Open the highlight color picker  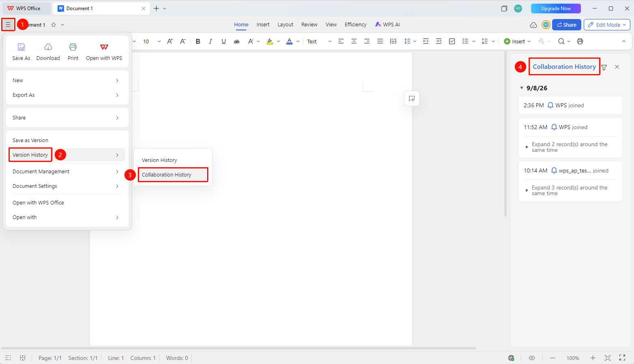click(278, 41)
